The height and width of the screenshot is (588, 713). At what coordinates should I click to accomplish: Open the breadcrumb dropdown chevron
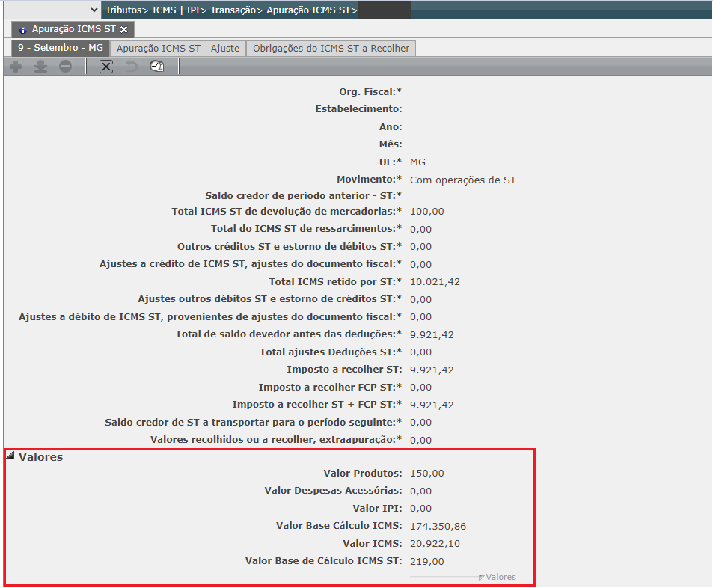[x=94, y=10]
